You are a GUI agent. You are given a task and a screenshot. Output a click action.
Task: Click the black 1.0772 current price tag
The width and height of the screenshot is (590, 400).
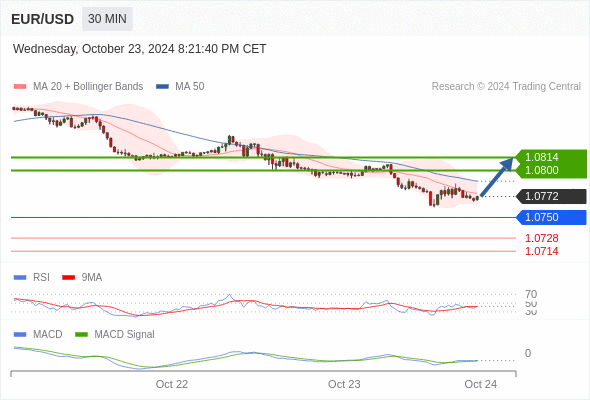click(x=552, y=196)
